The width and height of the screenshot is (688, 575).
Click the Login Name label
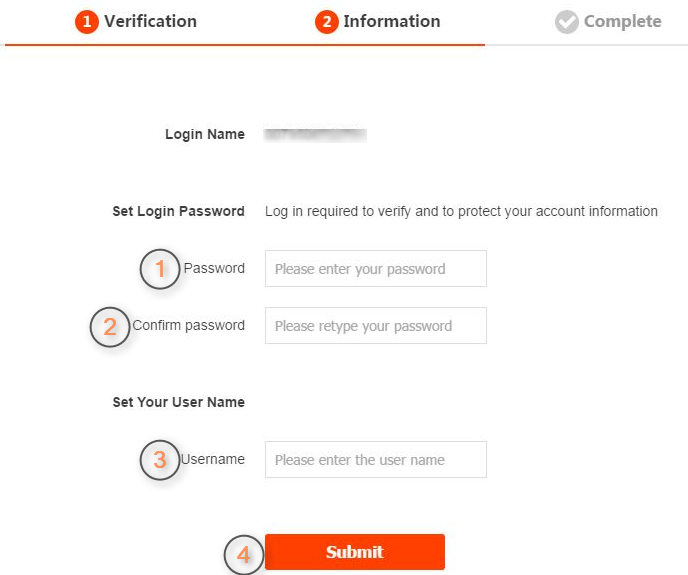[x=205, y=134]
